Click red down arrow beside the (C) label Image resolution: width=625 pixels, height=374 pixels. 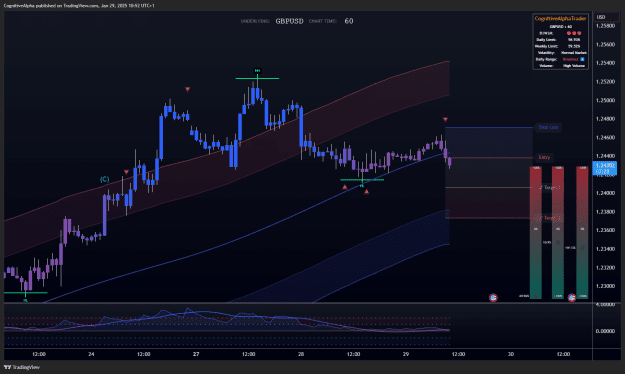tap(126, 172)
